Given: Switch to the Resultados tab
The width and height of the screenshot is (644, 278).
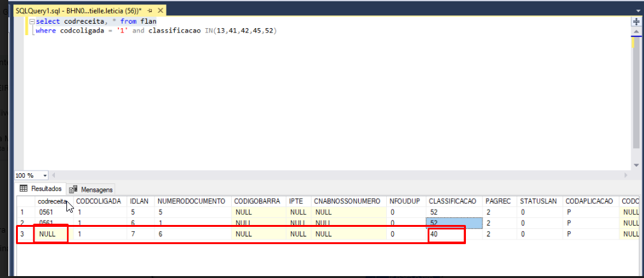Looking at the screenshot, I should pos(40,189).
